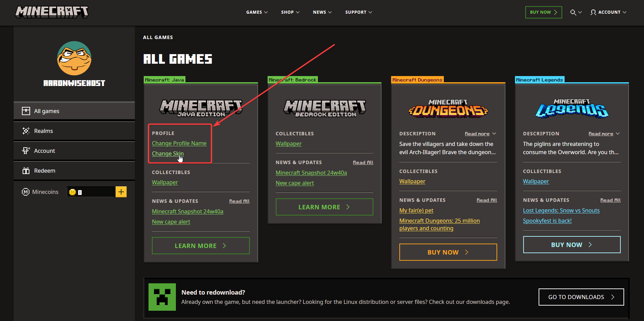Expand Read more in Dungeons description
Viewport: 644px width, 321px height.
480,134
